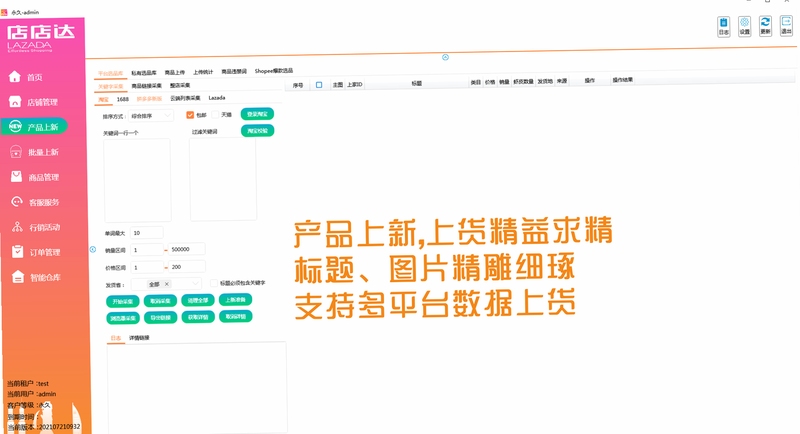800x434 pixels.
Task: Toggle the select-all checkbox in table header
Action: coord(319,85)
